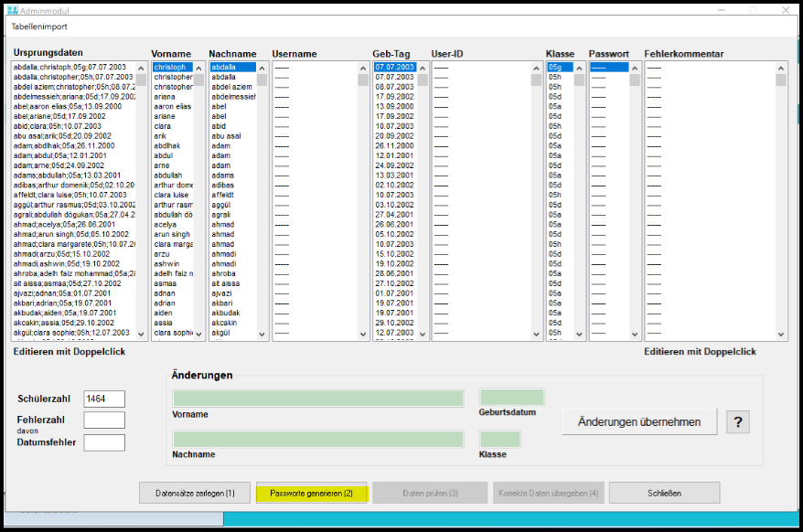Image resolution: width=803 pixels, height=532 pixels.
Task: Click Korrekte Daten übergeben (4) button
Action: [x=548, y=493]
